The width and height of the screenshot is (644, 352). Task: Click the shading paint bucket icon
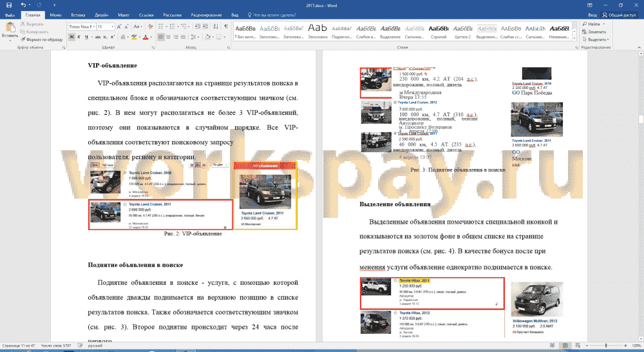207,37
